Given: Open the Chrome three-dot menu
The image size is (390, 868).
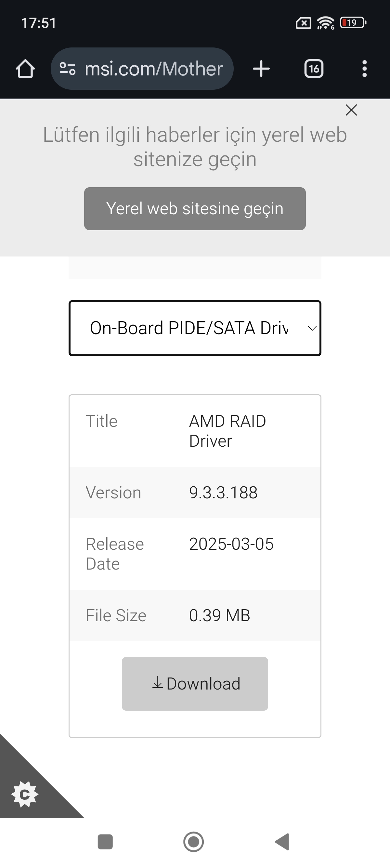Looking at the screenshot, I should click(x=364, y=69).
